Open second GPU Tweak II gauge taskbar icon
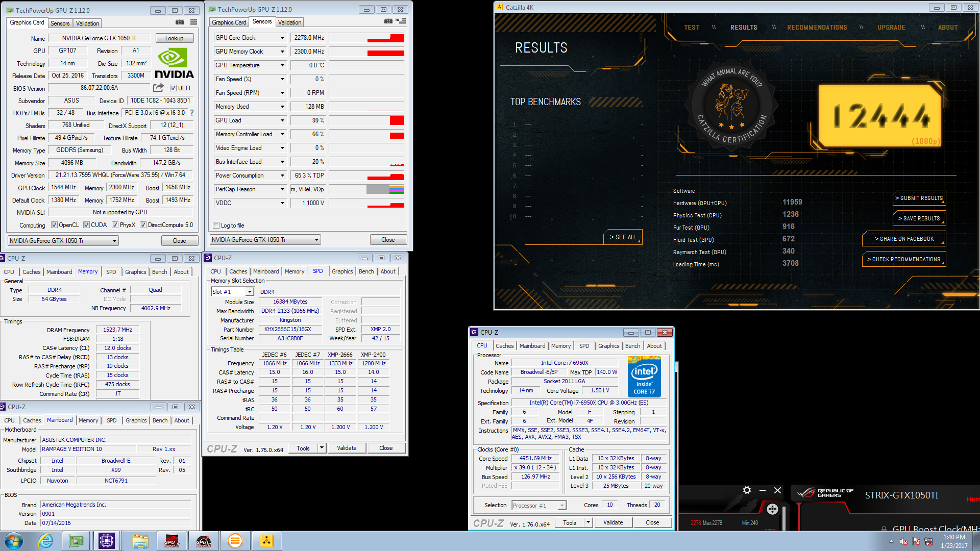The width and height of the screenshot is (980, 551). tap(203, 541)
